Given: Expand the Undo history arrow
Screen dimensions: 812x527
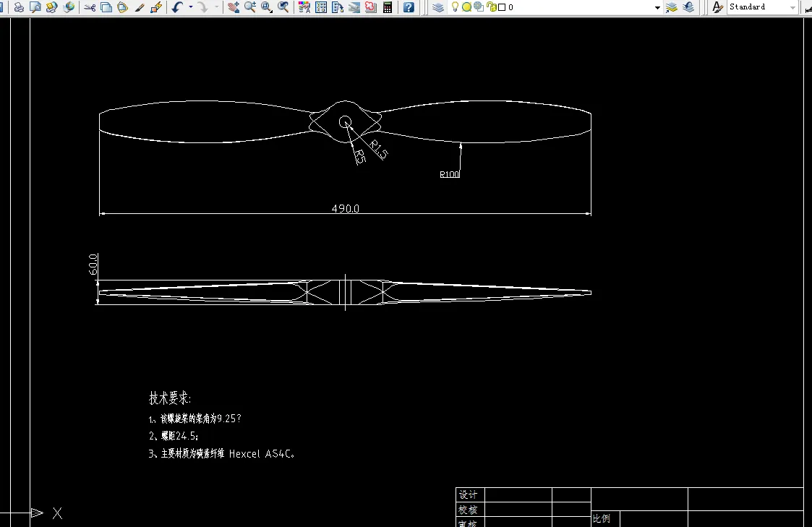Looking at the screenshot, I should pyautogui.click(x=191, y=7).
